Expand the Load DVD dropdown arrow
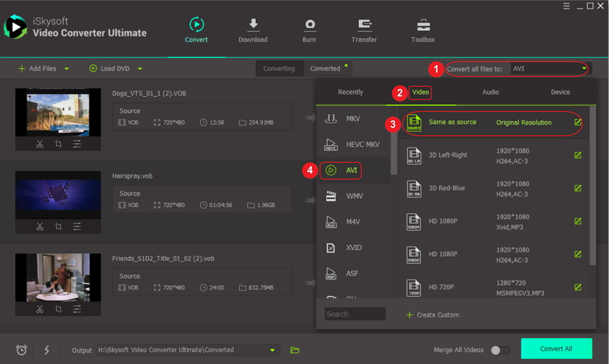Image resolution: width=609 pixels, height=364 pixels. click(x=140, y=69)
